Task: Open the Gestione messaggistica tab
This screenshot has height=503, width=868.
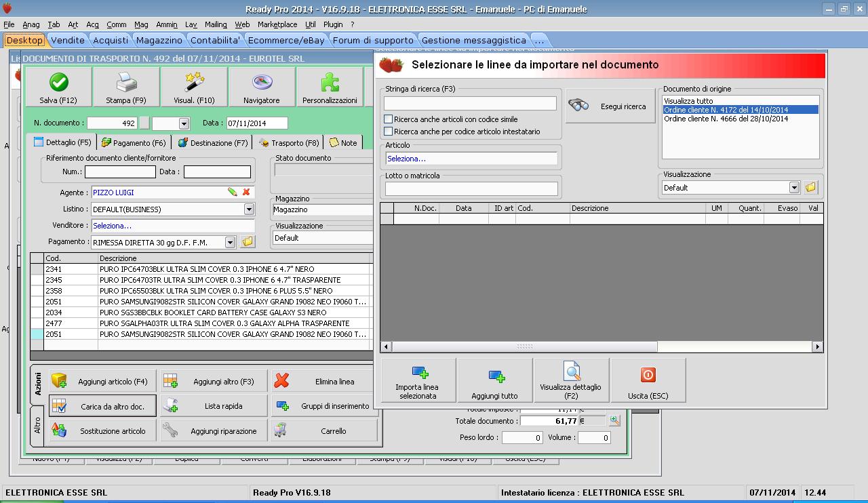Action: tap(474, 40)
